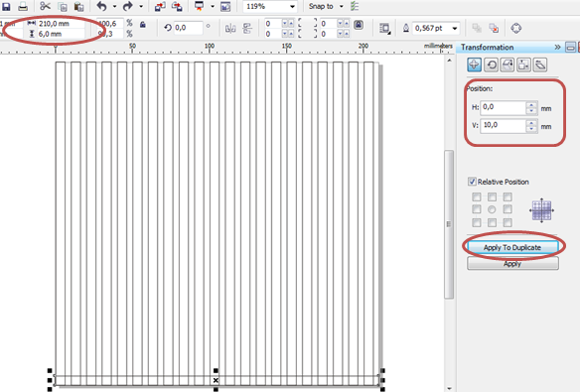
Task: Decrease the V position value spinner
Action: [531, 129]
